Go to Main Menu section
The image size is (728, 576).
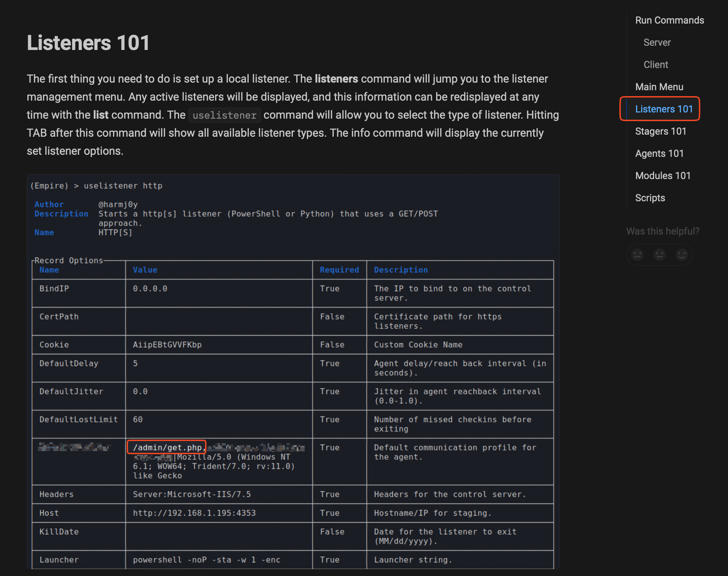[659, 87]
